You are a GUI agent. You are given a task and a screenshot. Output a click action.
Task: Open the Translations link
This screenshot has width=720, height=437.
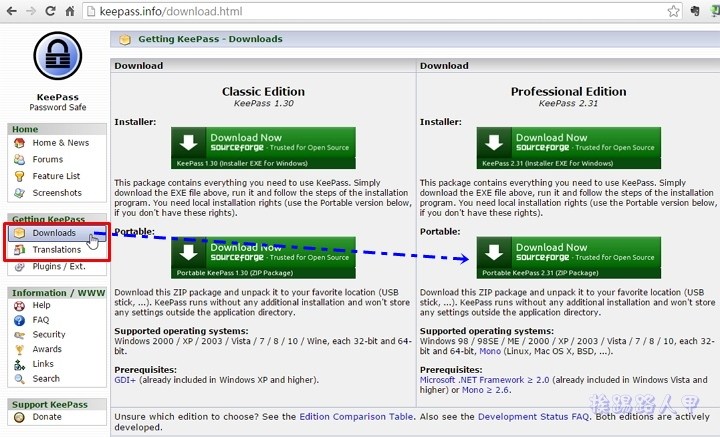pyautogui.click(x=56, y=250)
